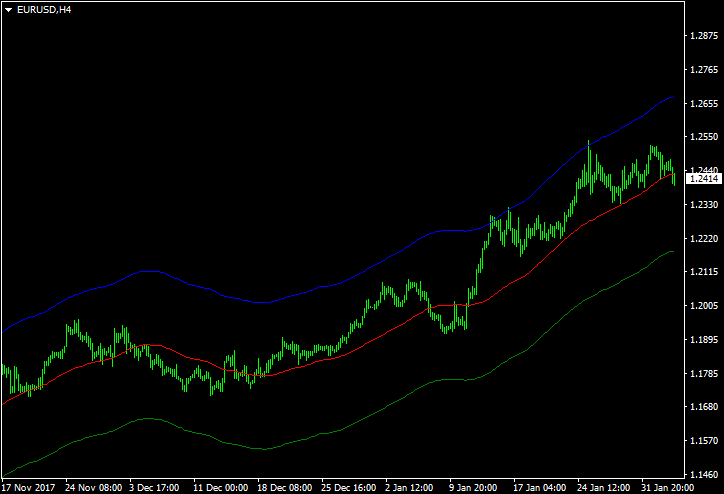Image resolution: width=724 pixels, height=494 pixels.
Task: Click the EURUSD,H4 chart title label
Action: coord(44,9)
